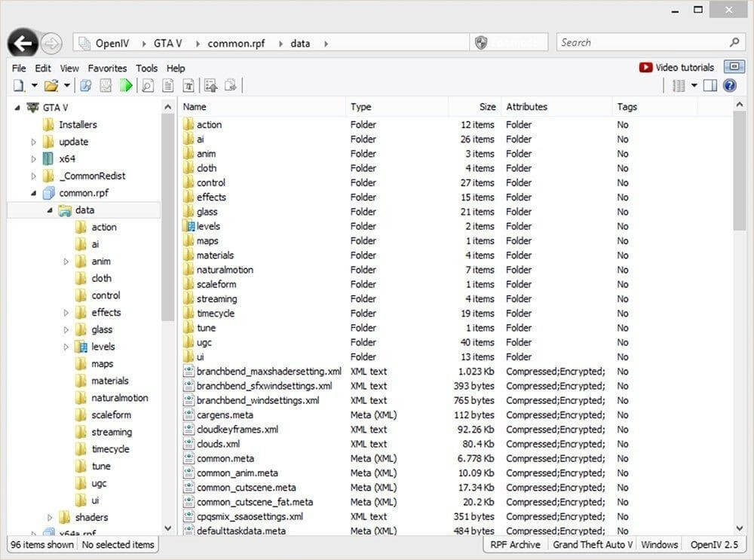Image resolution: width=754 pixels, height=560 pixels.
Task: Select the clouds.xml file in list
Action: point(218,444)
